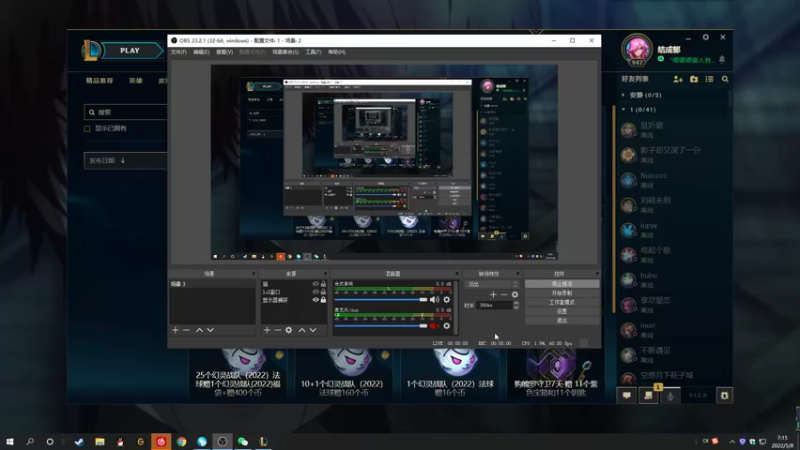
Task: Open mic/aux audio settings gear in mixer
Action: click(446, 326)
